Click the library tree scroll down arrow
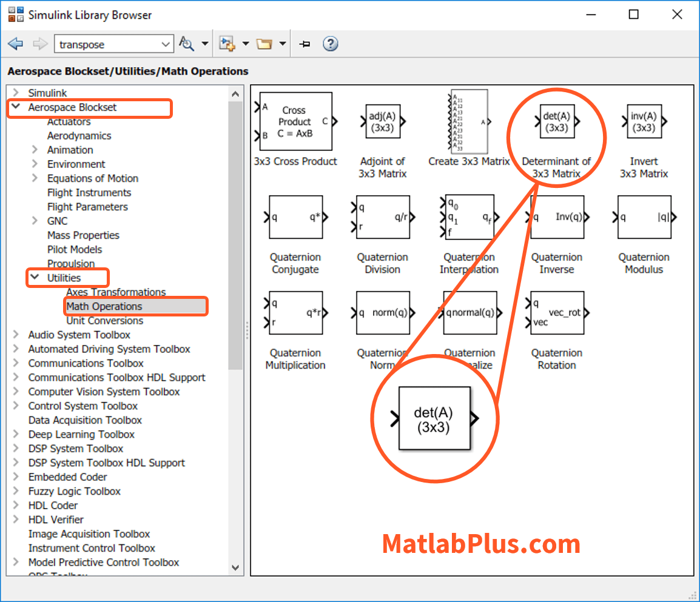This screenshot has height=602, width=700. pyautogui.click(x=235, y=567)
